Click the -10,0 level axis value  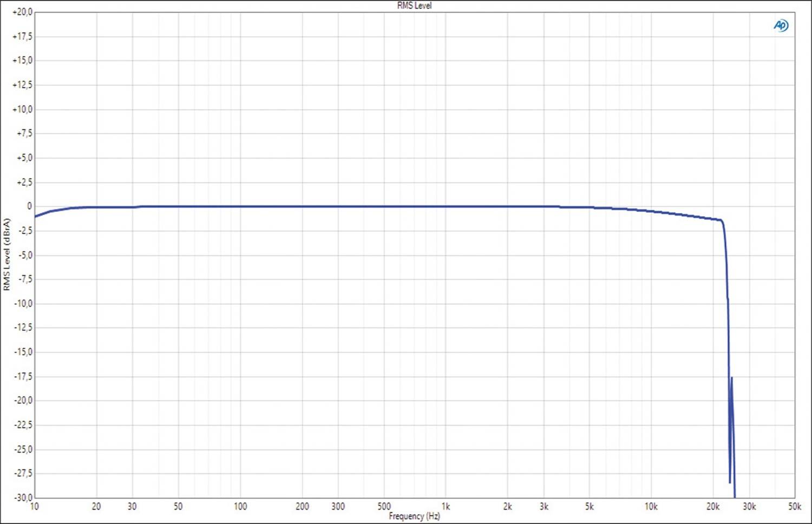point(23,303)
